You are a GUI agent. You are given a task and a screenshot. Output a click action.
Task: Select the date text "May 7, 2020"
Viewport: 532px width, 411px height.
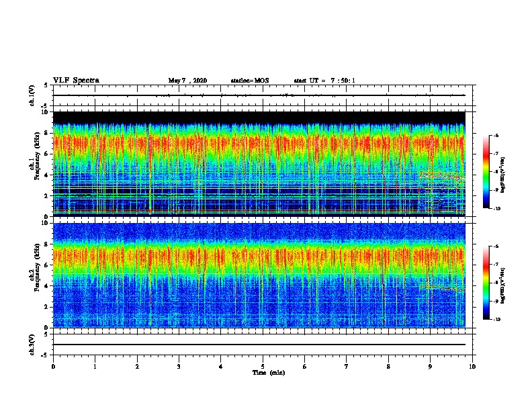coord(187,81)
